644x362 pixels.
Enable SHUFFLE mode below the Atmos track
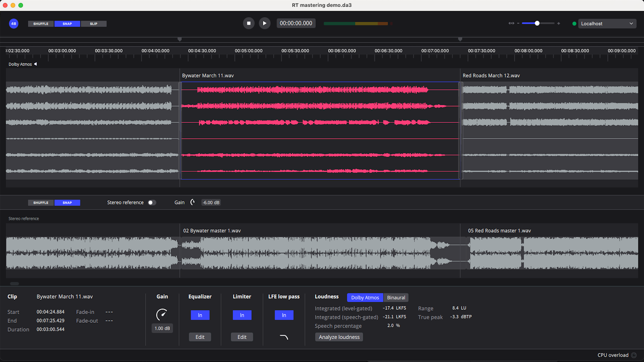coord(41,202)
